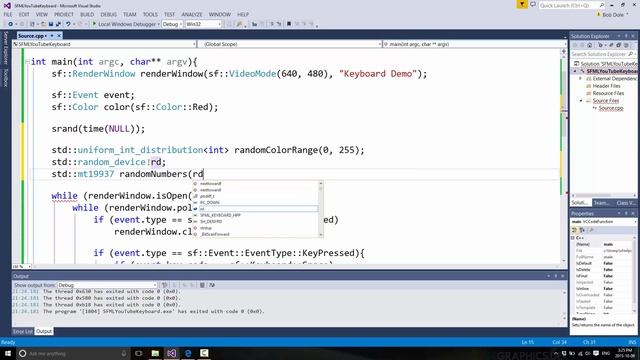Open the feedback speech bubble icon
This screenshot has height=360, width=640.
[x=533, y=4]
